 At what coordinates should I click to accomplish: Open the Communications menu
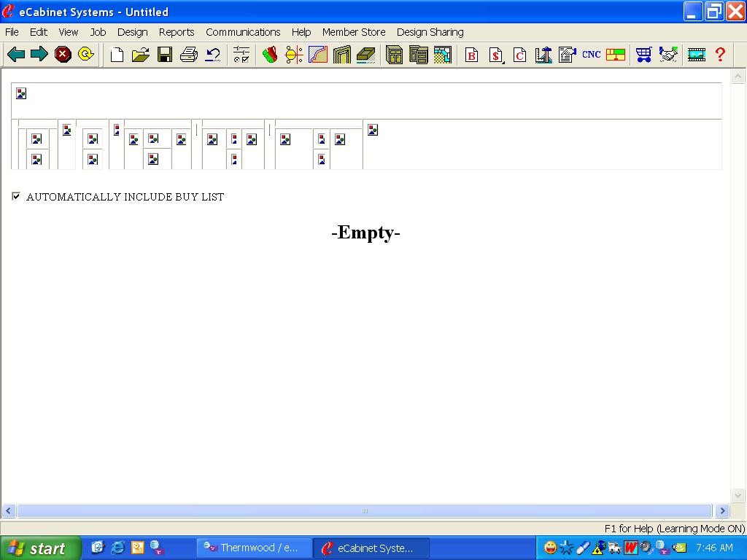[x=243, y=32]
